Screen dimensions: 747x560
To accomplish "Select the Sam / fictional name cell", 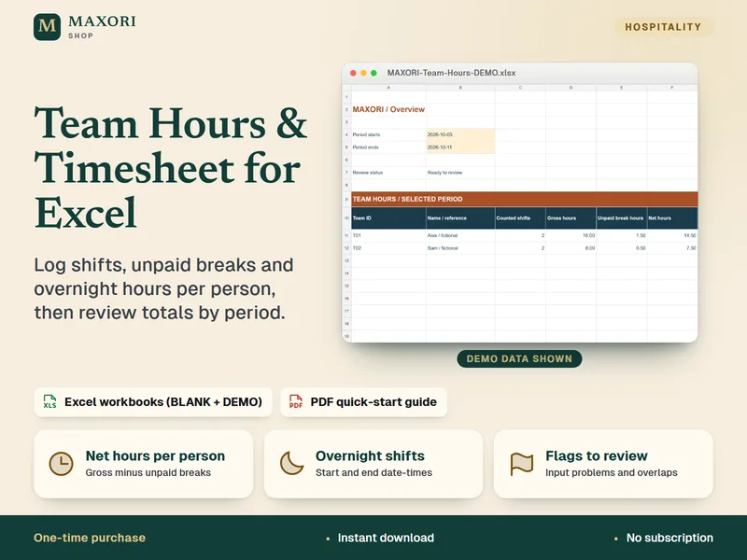I will (x=460, y=248).
